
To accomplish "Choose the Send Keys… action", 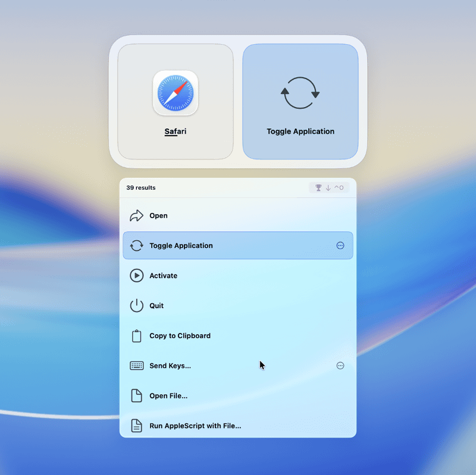I will click(238, 366).
